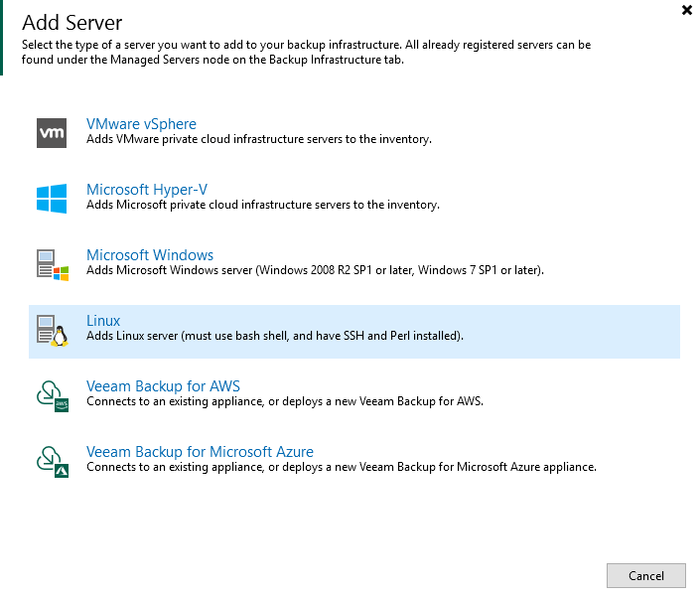This screenshot has height=598, width=700.
Task: Choose the Microsoft Hyper-V option link
Action: (x=147, y=190)
